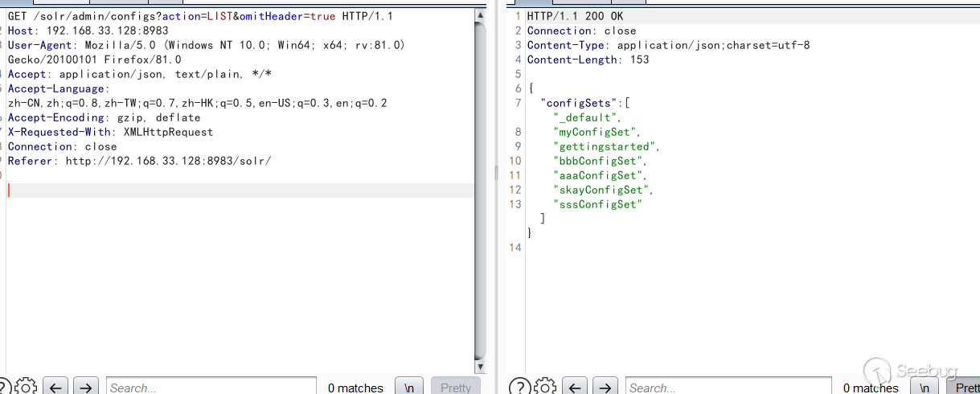Click the HTTP/1.1 200 OK status line
This screenshot has height=394, width=980.
point(575,16)
